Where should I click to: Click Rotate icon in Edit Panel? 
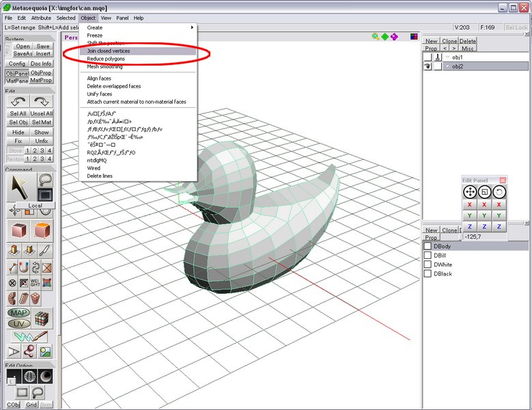(499, 192)
